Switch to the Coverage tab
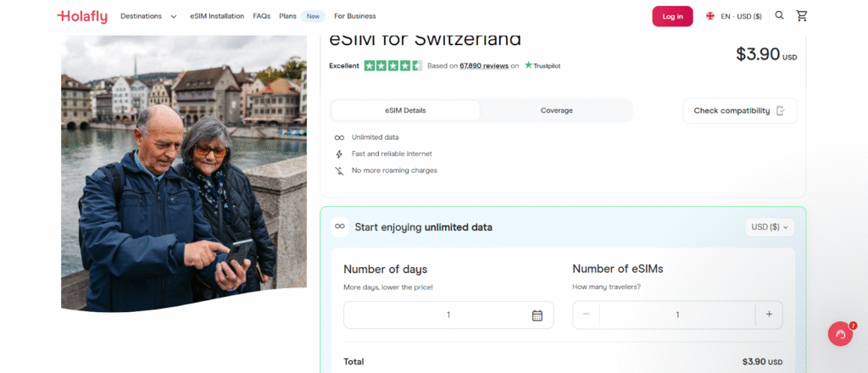Image resolution: width=868 pixels, height=373 pixels. (556, 111)
